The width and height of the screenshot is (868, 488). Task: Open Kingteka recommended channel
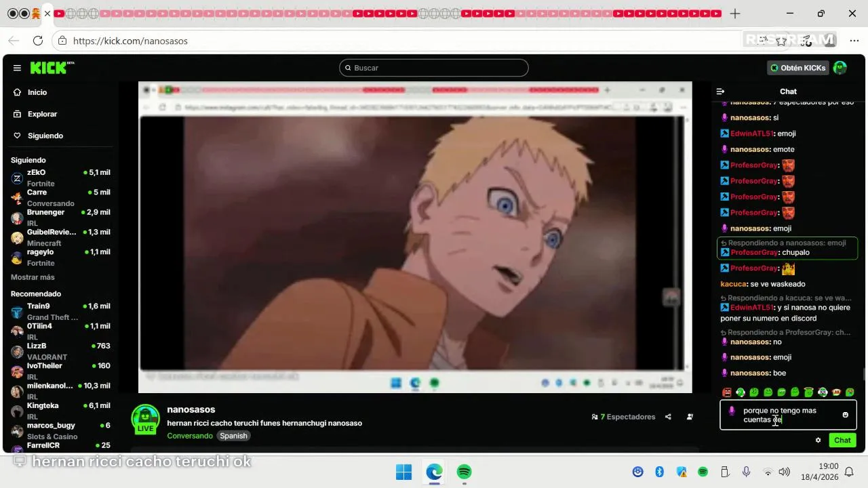point(61,411)
